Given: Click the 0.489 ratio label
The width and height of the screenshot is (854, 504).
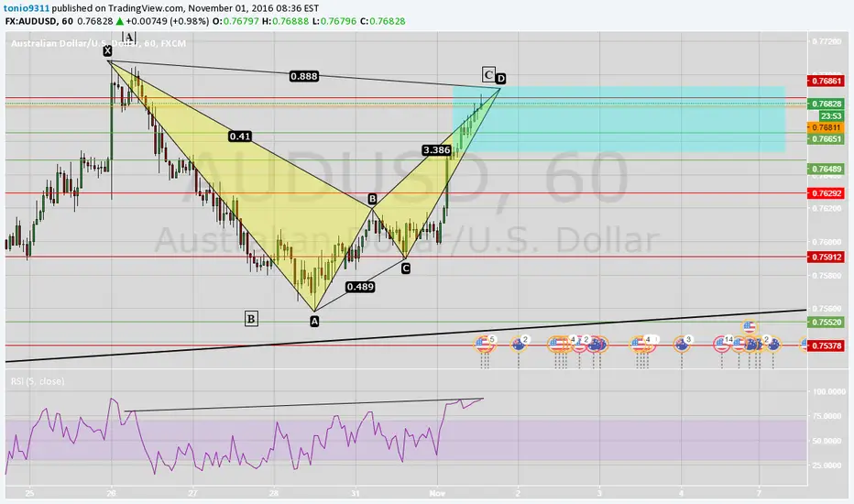Looking at the screenshot, I should click(360, 287).
